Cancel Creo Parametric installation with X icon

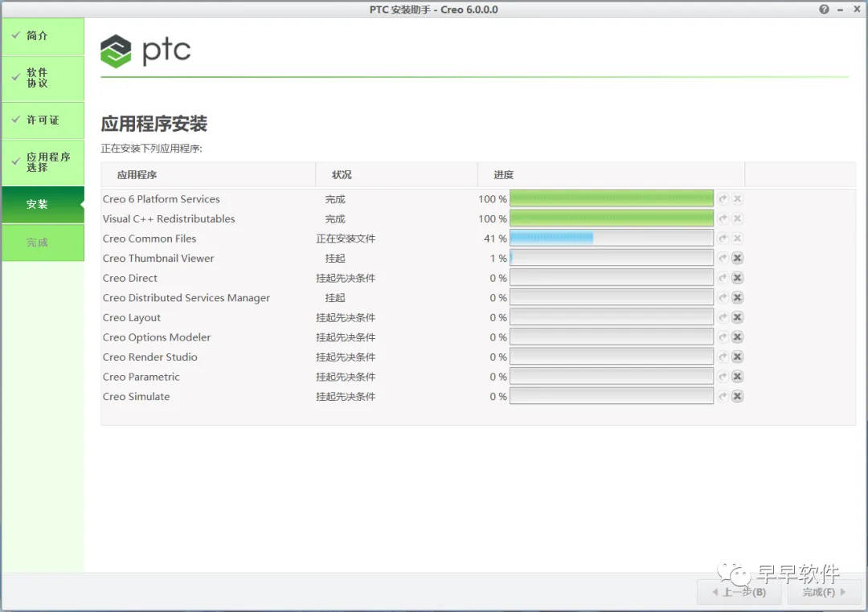737,376
